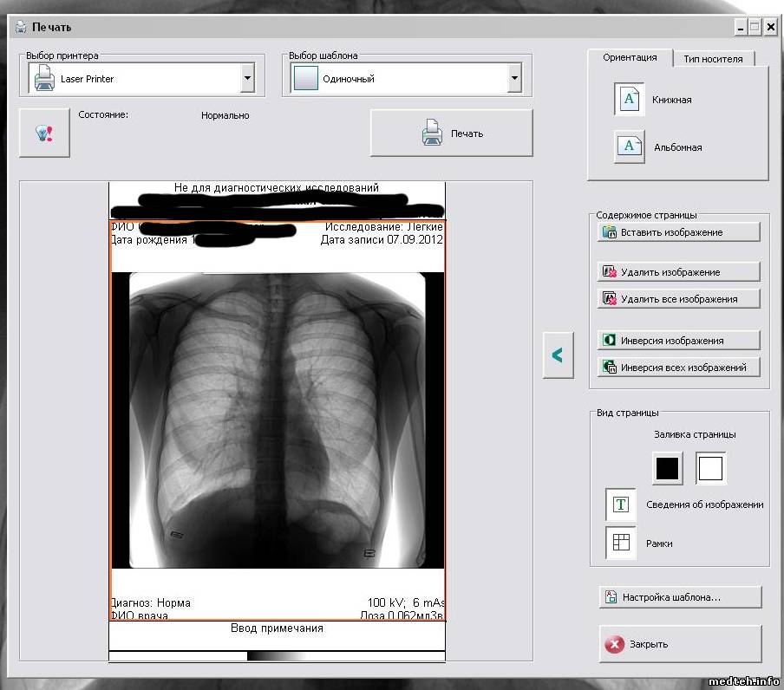The height and width of the screenshot is (690, 784).
Task: Click Вставить изображение insert image button
Action: 678,232
